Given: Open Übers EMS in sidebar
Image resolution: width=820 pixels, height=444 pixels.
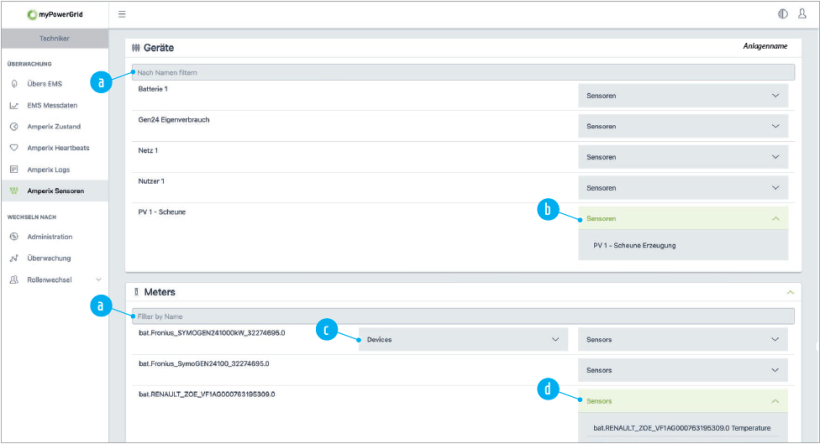Looking at the screenshot, I should (x=44, y=83).
